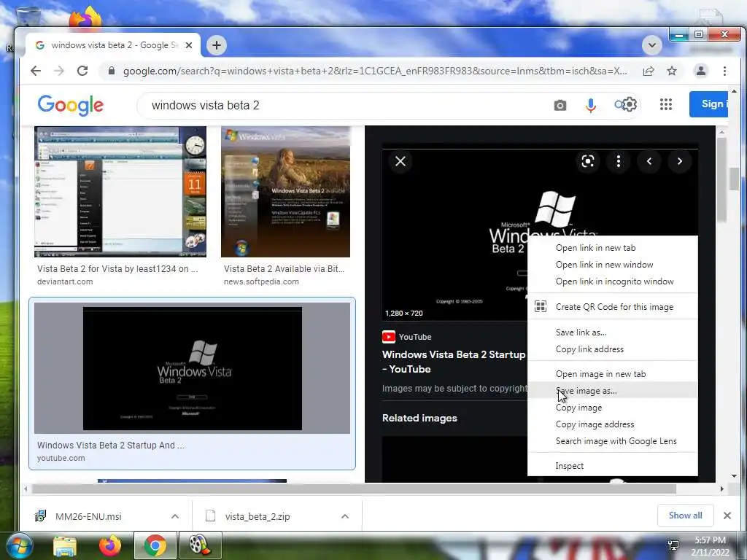
Task: Select Open link in new window
Action: pos(613,265)
